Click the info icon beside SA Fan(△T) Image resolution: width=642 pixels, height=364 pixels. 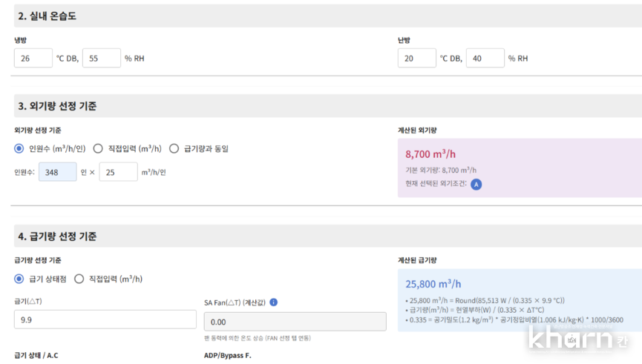point(274,302)
